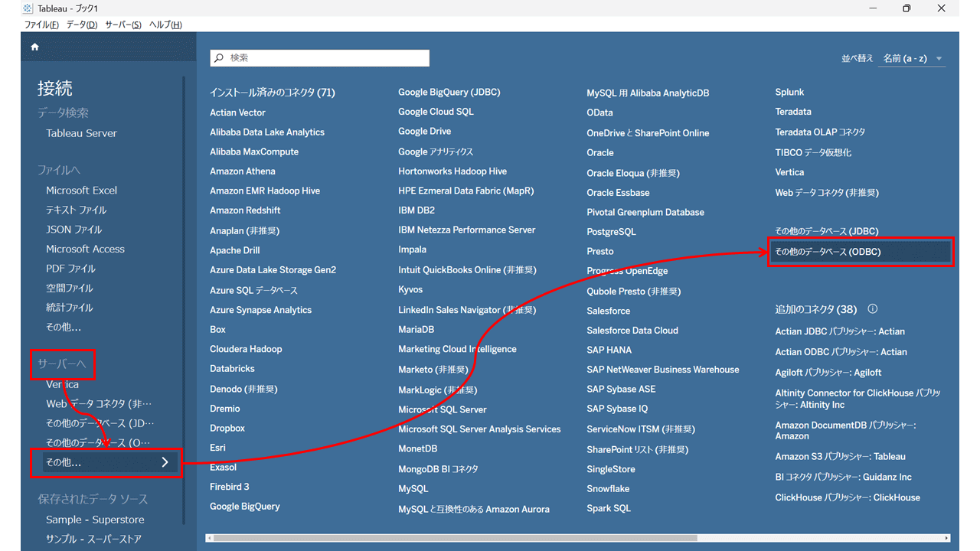This screenshot has height=551, width=980.
Task: Select the Azure Synapse Analytics connector
Action: coord(261,310)
